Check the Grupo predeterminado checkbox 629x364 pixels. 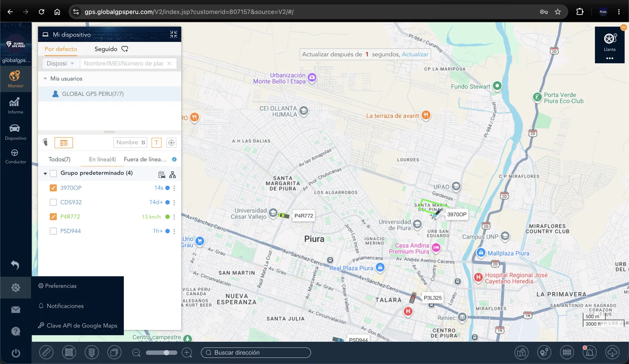click(53, 173)
